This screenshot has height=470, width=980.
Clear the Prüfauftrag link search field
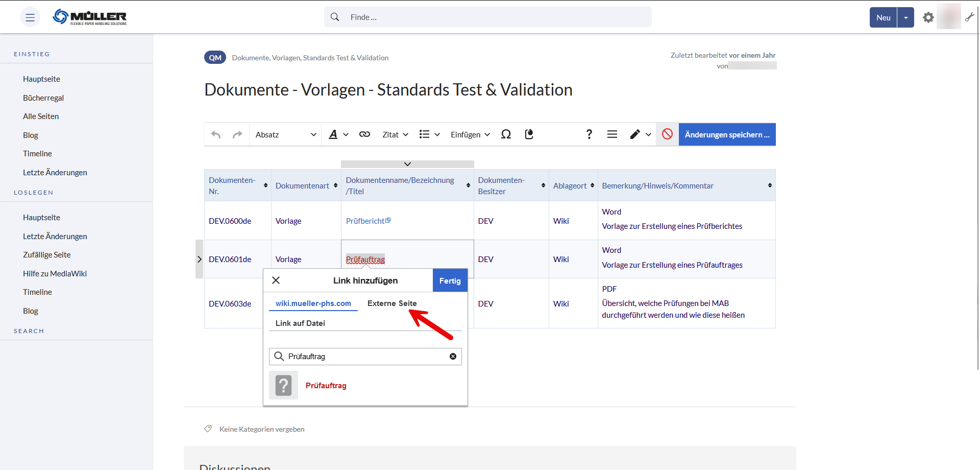pos(453,357)
